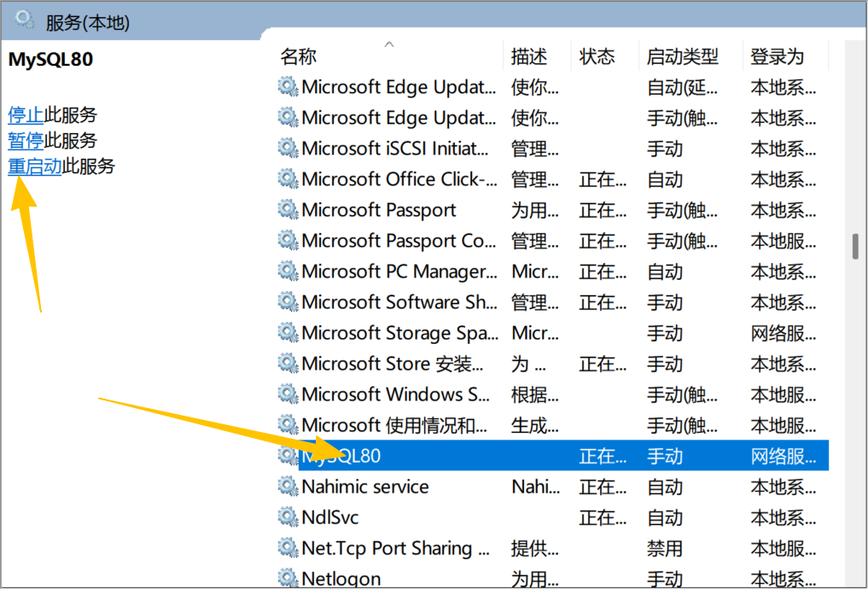The image size is (868, 589).
Task: Select the Microsoft 使用情况和... service row
Action: 552,425
